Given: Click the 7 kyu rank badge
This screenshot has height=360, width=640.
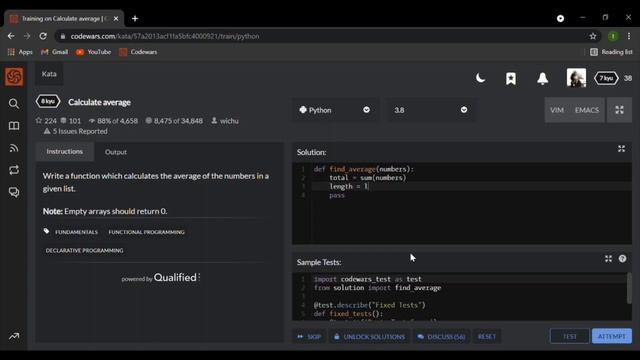Looking at the screenshot, I should coord(606,78).
